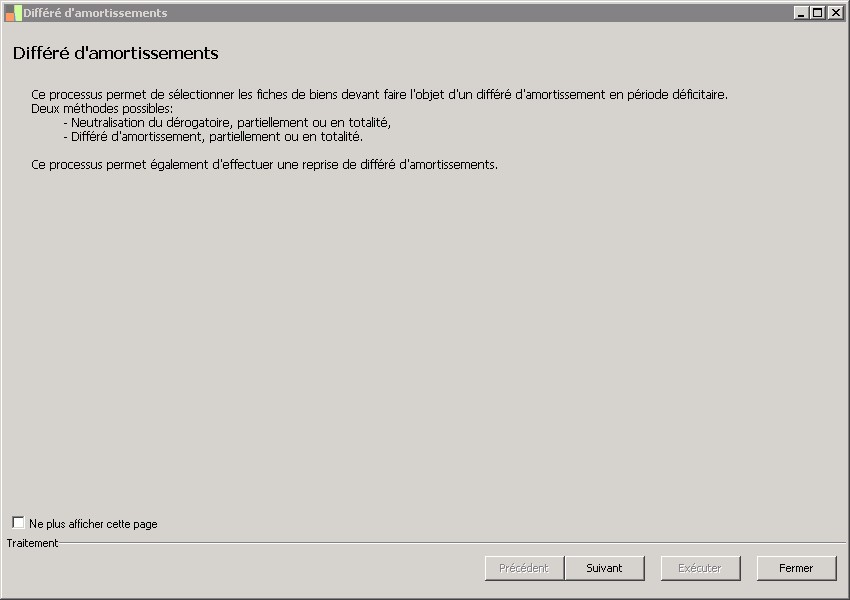Click the "Deux méthodes possibles:" line
Viewport: 850px width, 600px height.
click(102, 108)
